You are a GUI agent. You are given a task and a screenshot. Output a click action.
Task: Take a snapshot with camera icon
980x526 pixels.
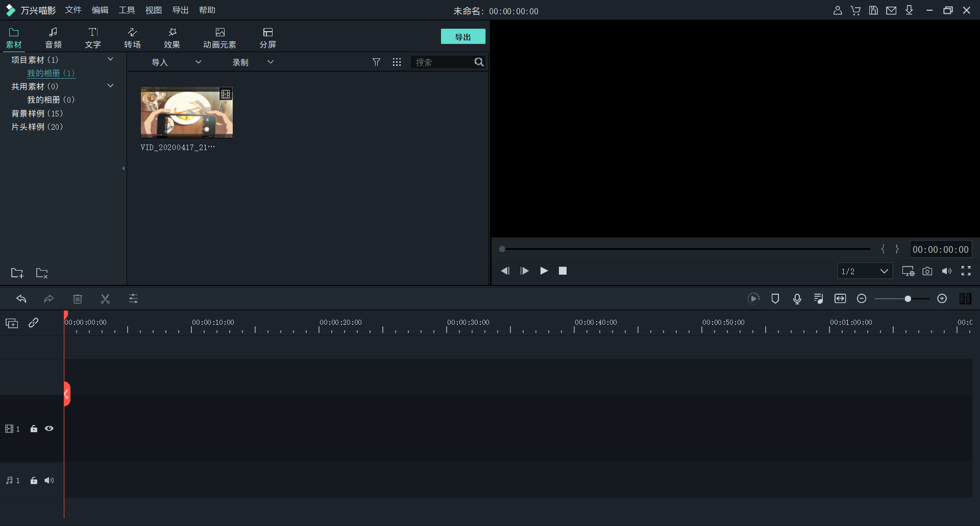(927, 271)
